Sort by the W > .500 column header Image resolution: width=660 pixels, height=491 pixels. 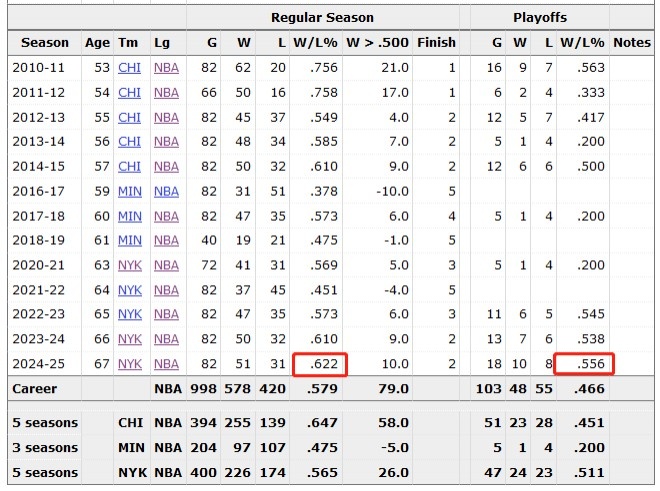coord(378,43)
